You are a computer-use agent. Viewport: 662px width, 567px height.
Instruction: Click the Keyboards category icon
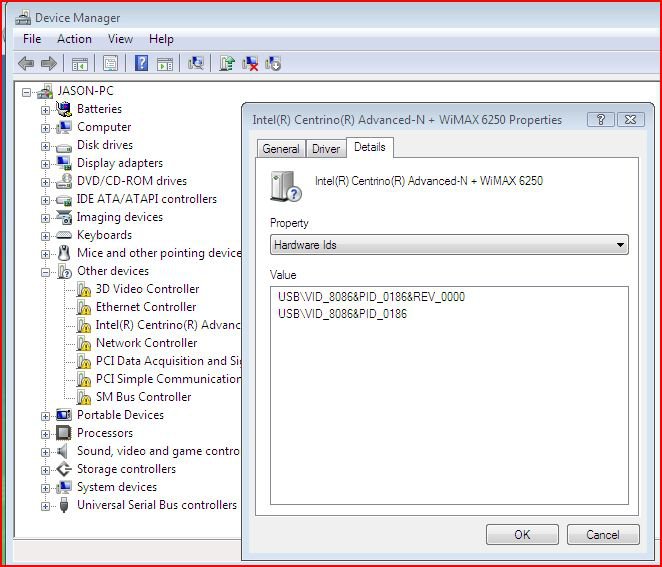tap(64, 235)
